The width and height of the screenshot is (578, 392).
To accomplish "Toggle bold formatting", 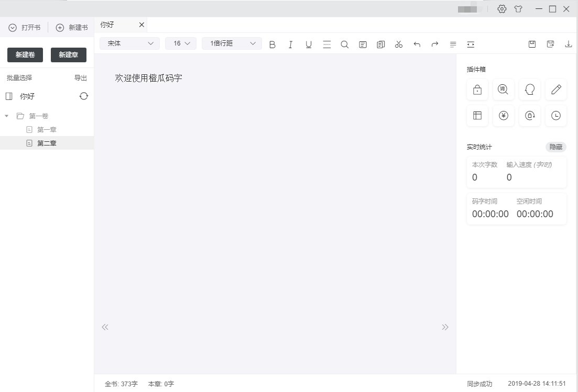I will [272, 44].
